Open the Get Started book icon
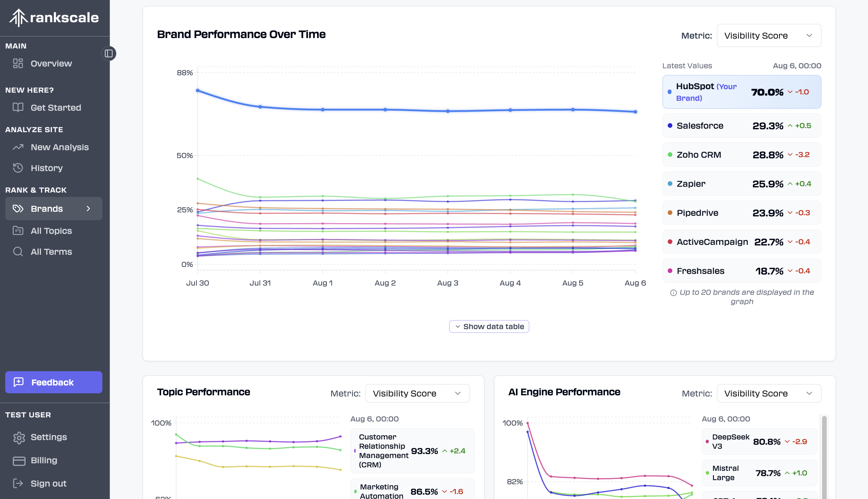 (18, 107)
